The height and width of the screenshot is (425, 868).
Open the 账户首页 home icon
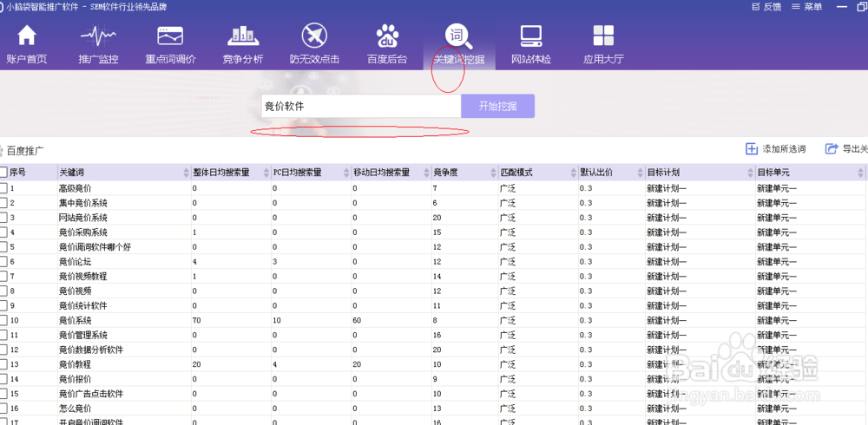[27, 36]
